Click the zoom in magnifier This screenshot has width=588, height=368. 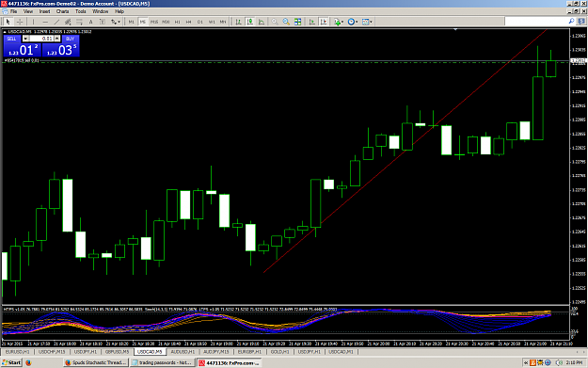click(x=275, y=22)
